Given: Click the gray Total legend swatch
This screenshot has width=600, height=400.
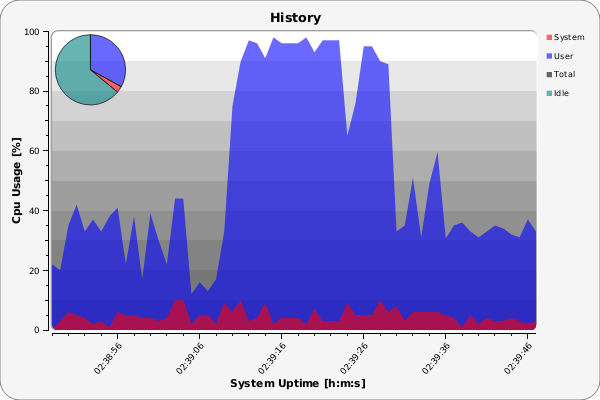Looking at the screenshot, I should (548, 74).
